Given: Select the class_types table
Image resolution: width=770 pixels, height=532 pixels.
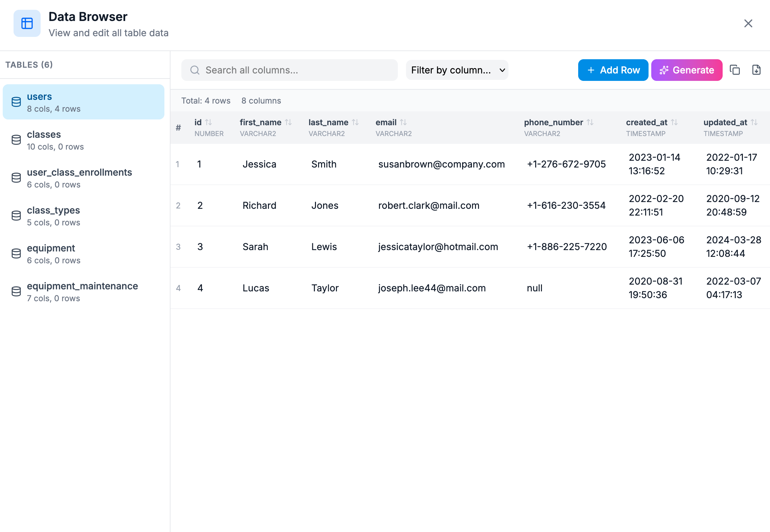Looking at the screenshot, I should tap(83, 216).
